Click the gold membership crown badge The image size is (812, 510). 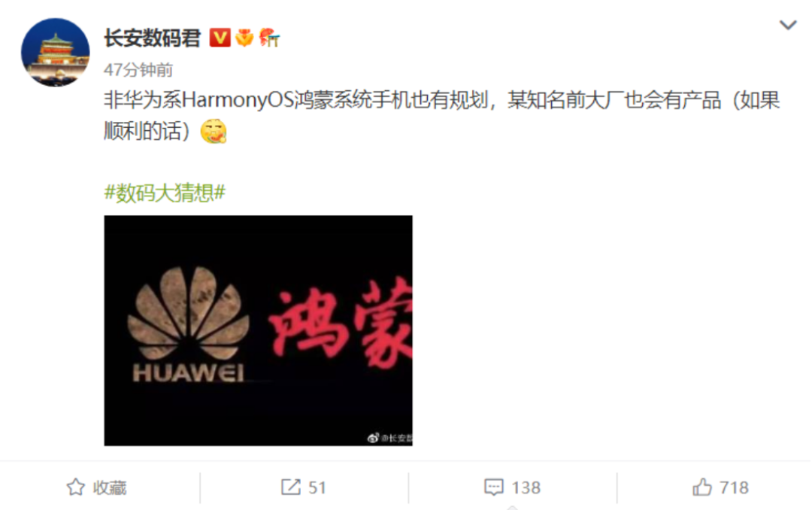[244, 38]
